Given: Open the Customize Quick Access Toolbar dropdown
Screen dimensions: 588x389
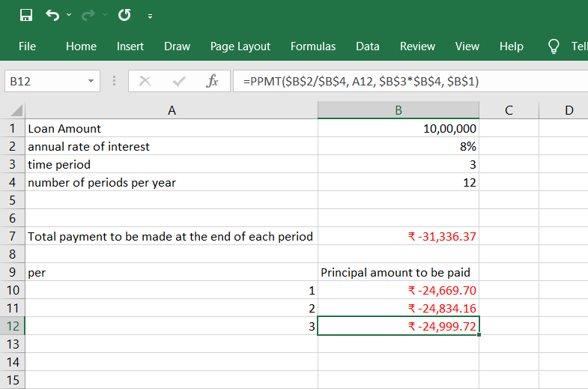Looking at the screenshot, I should tap(150, 16).
